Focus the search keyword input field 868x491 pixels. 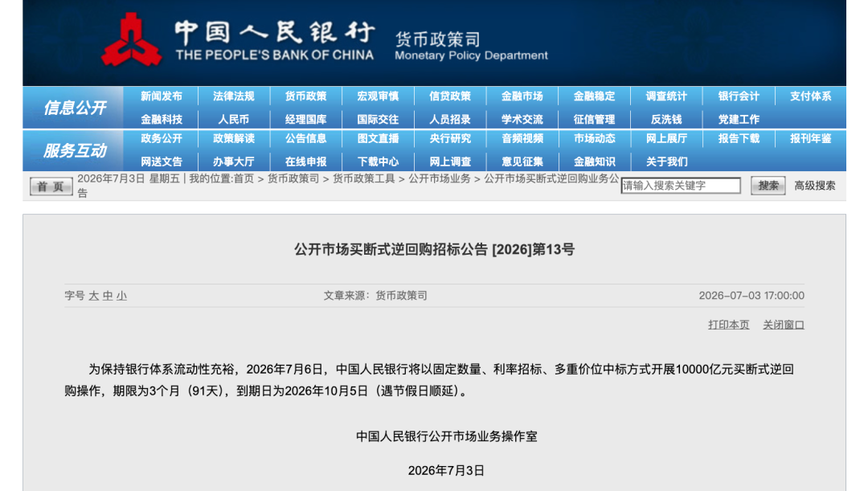pyautogui.click(x=681, y=186)
